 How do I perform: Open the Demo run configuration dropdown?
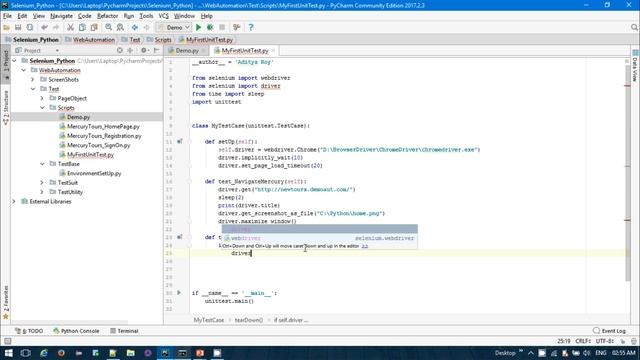[174, 27]
